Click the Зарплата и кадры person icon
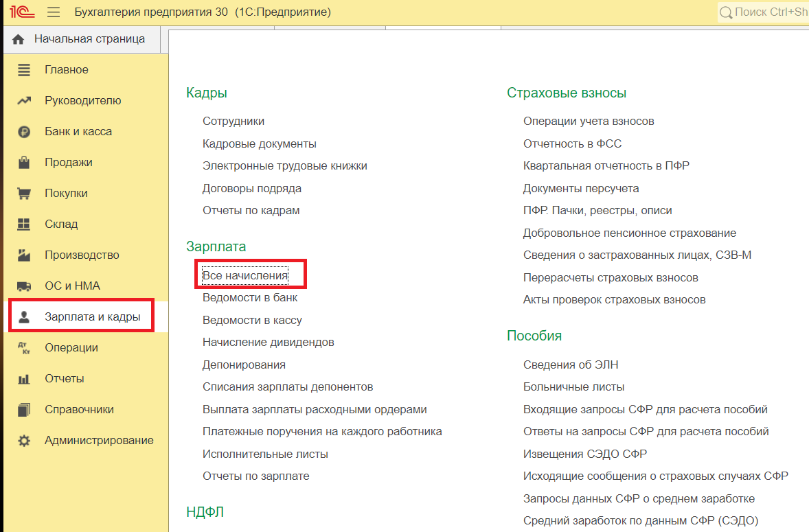The image size is (809, 532). click(24, 317)
